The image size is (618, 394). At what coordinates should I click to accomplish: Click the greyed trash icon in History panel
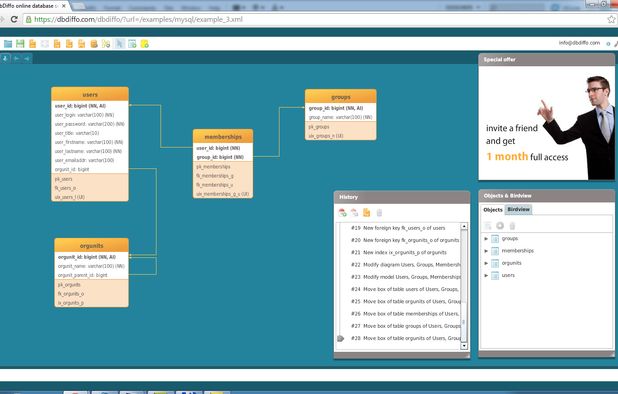[379, 213]
